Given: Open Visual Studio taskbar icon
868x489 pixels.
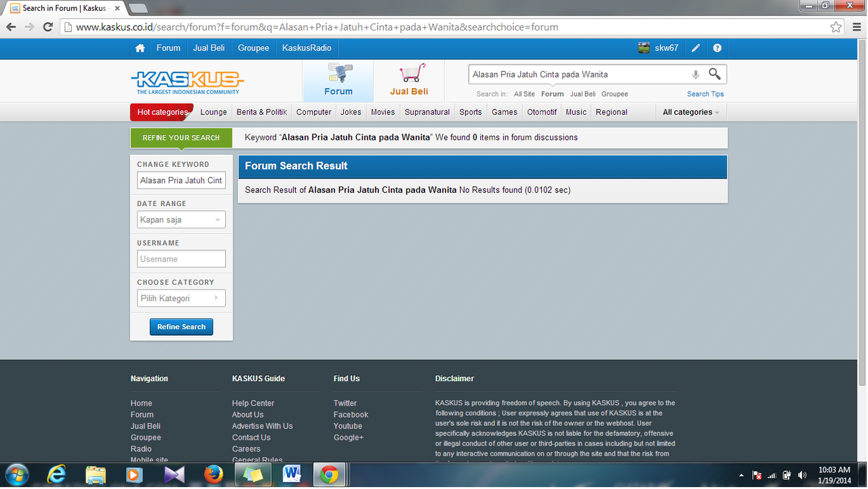Looking at the screenshot, I should pos(174,474).
